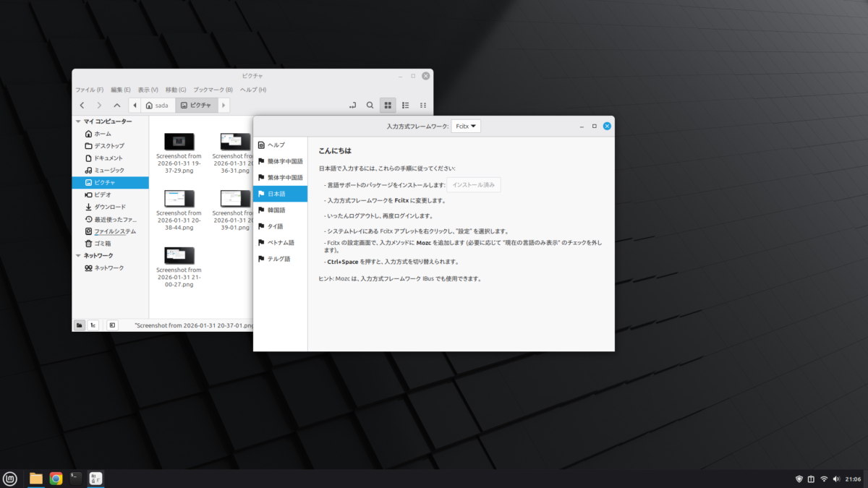This screenshot has width=868, height=488.
Task: Open the ブックマーク (B) menu
Action: point(213,90)
